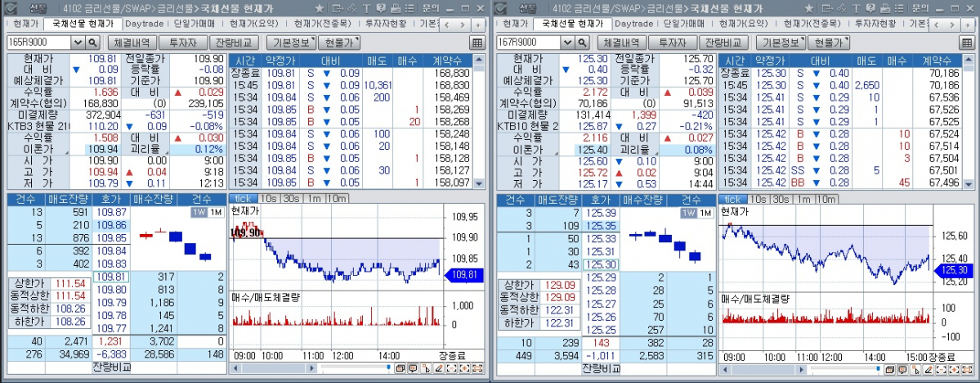980x383 pixels.
Task: Select 1W candle toggle in left window
Action: pyautogui.click(x=199, y=213)
